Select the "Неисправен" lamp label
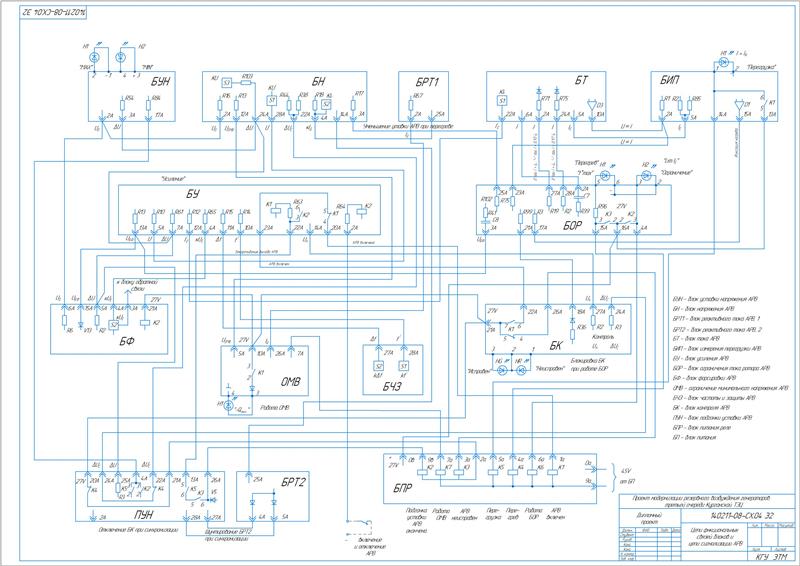The width and height of the screenshot is (800, 566). coord(550,368)
